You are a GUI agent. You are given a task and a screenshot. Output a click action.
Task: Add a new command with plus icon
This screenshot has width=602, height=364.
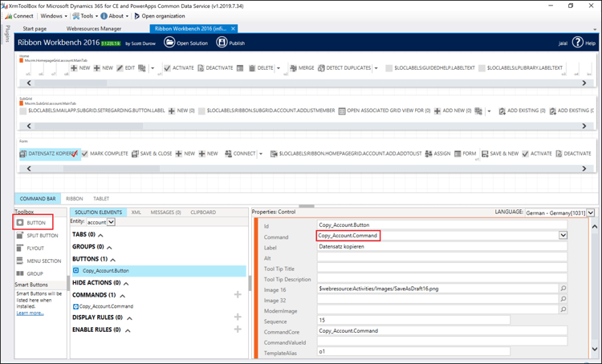(238, 295)
